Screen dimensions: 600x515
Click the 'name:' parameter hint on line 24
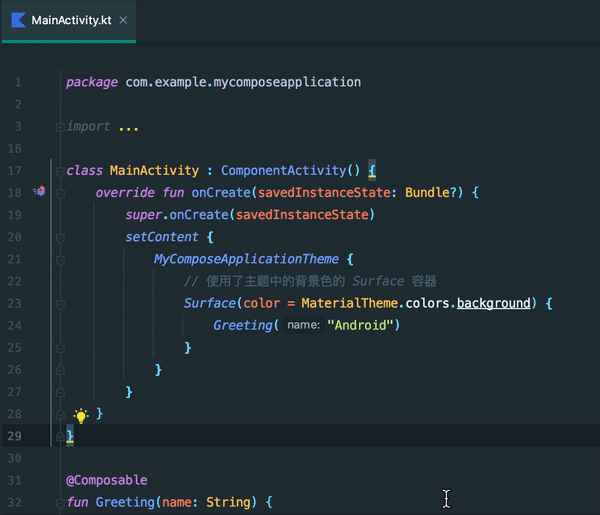tap(303, 325)
